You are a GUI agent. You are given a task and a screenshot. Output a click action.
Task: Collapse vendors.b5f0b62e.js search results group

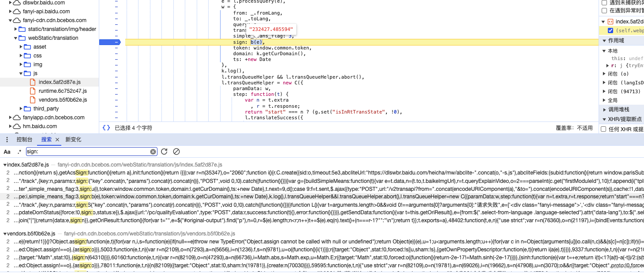tap(5, 234)
